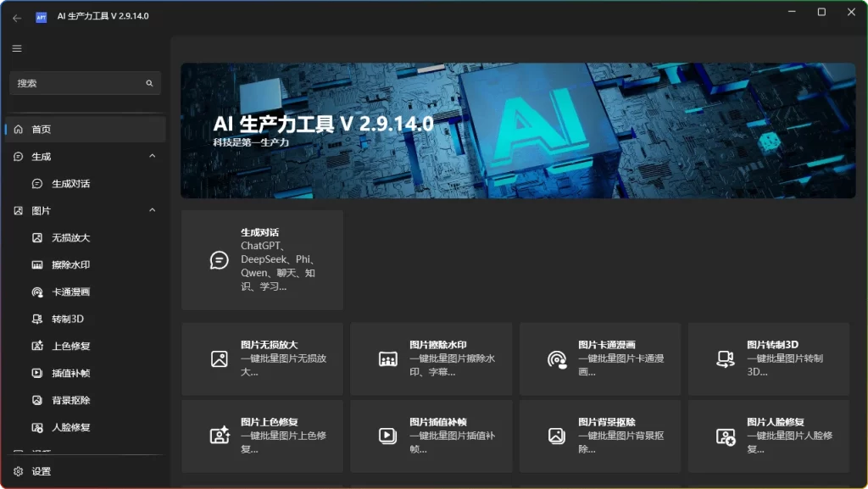The width and height of the screenshot is (868, 489).
Task: Click the play icon on 图片插值补帧 card
Action: pos(388,436)
